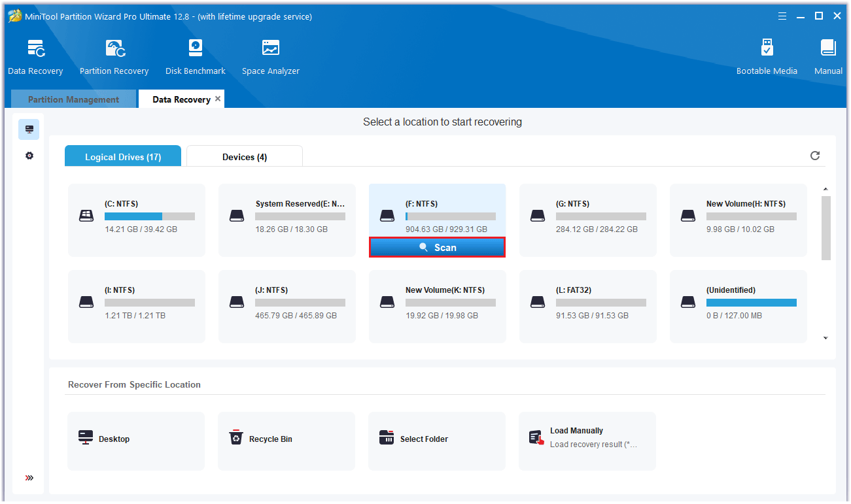Click the drives list scrollbar thumb
The width and height of the screenshot is (851, 504).
[x=825, y=228]
